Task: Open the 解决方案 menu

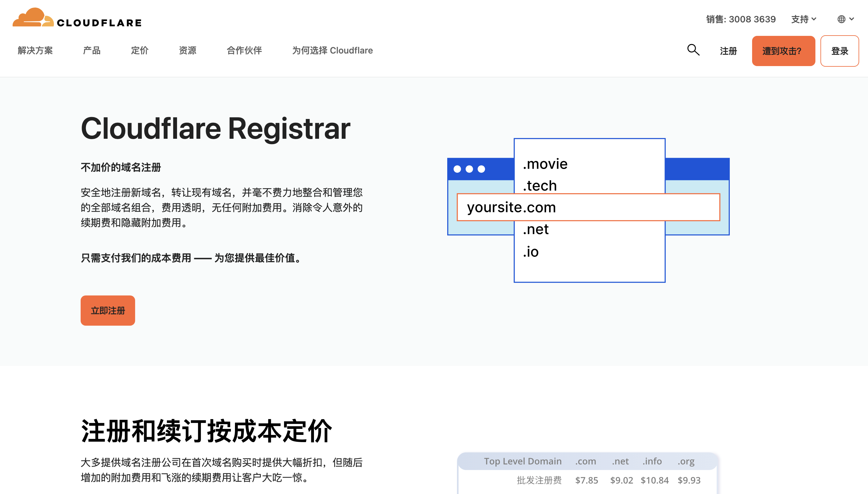Action: [x=35, y=51]
